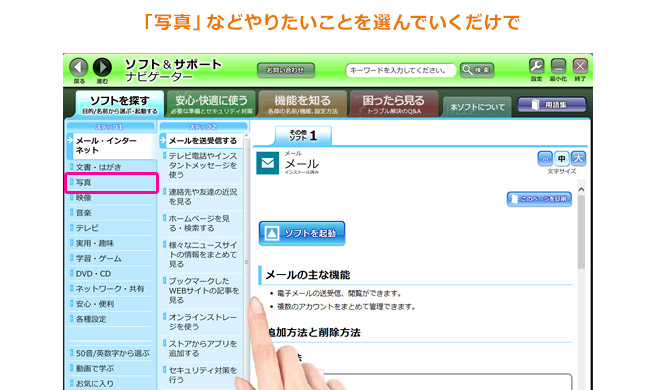Select ホームページを見る・検索する
Viewport: 650px width, 390px height.
click(201, 223)
